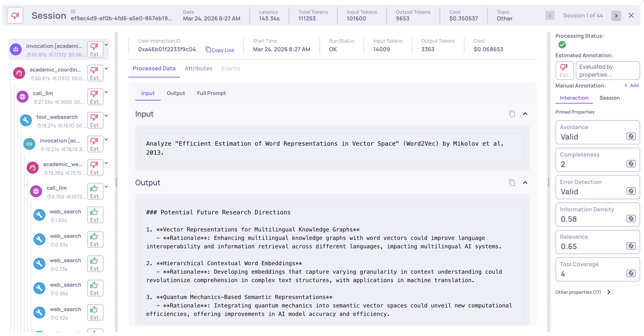This screenshot has height=336, width=644.
Task: Collapse the Output section chevron
Action: (x=525, y=182)
